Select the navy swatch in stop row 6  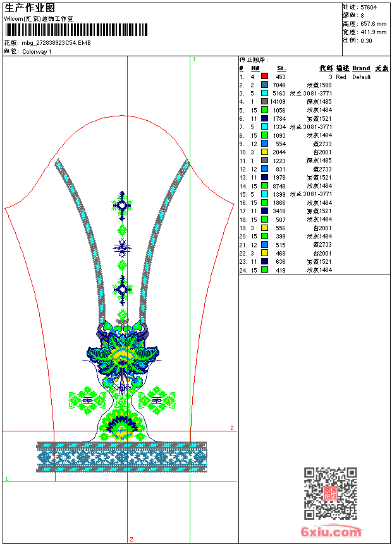point(264,118)
